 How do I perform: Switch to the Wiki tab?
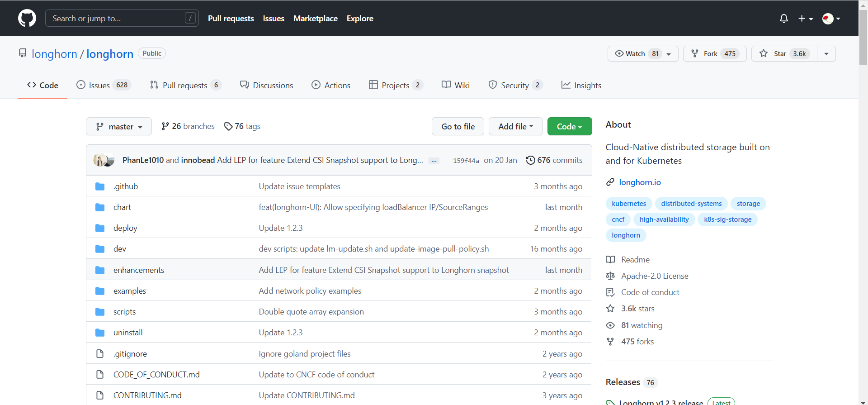pos(456,85)
